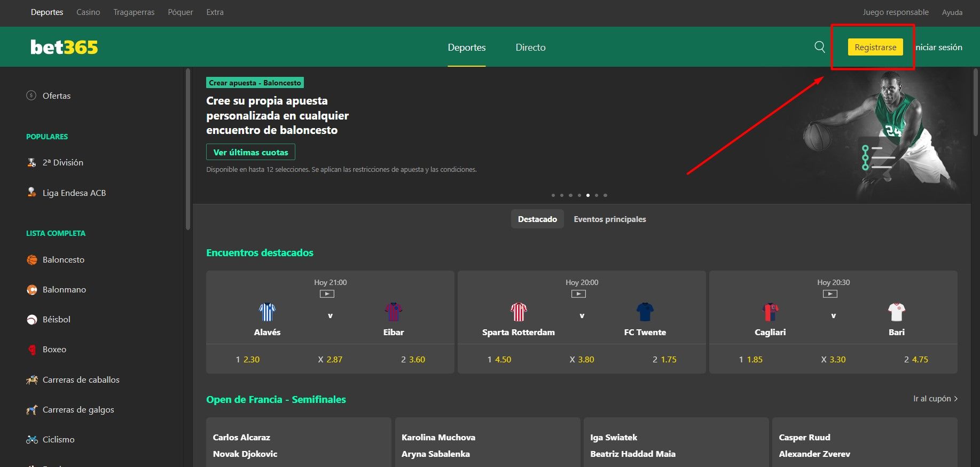The height and width of the screenshot is (467, 980).
Task: Click the Ciclismo bicycle icon
Action: tap(32, 439)
